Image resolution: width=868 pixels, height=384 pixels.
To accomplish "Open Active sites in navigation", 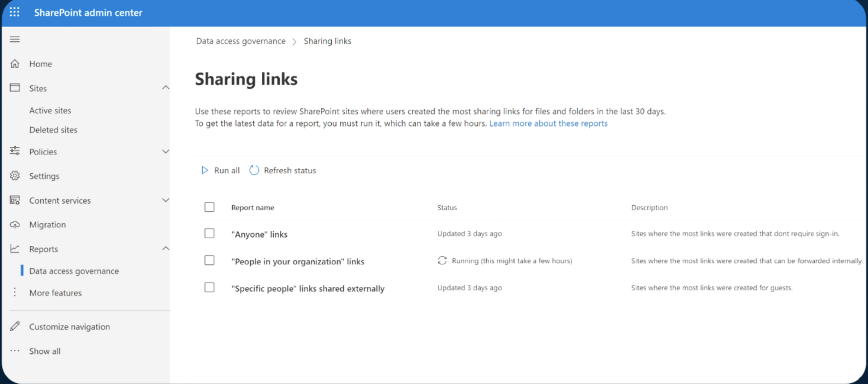I will coord(50,111).
